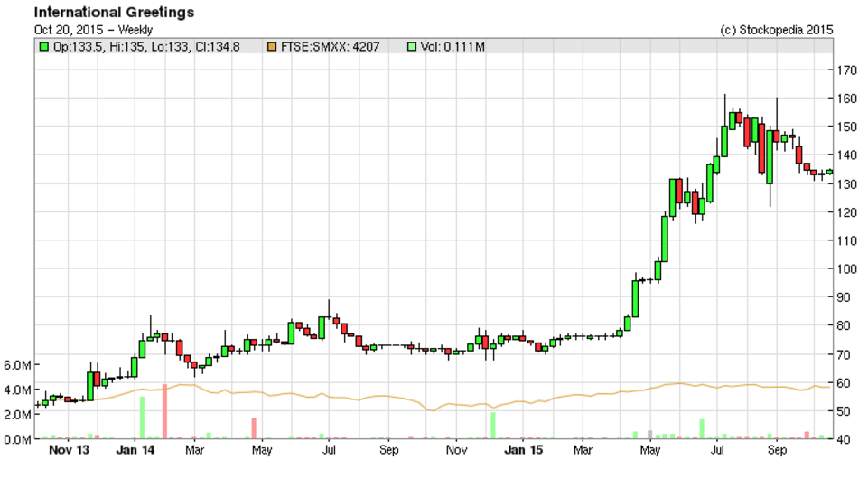The width and height of the screenshot is (868, 479).
Task: Click the '160' price axis label
Action: (x=847, y=99)
